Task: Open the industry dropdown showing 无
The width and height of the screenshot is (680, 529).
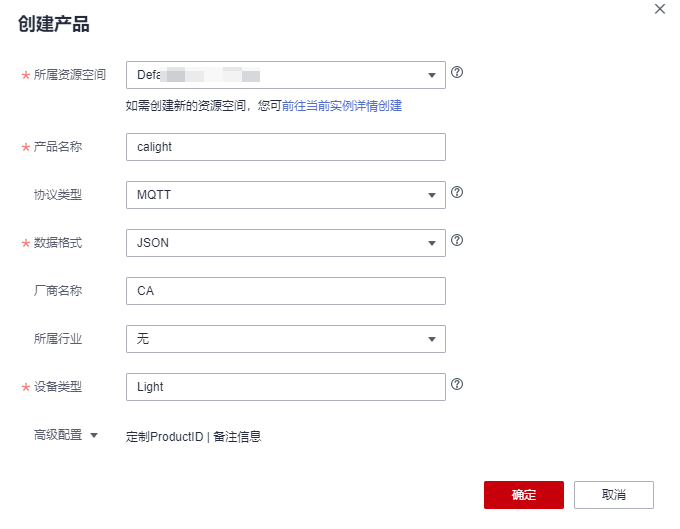Action: 285,339
